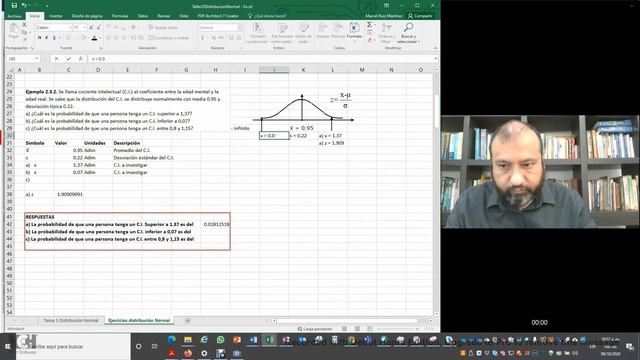Open PDF Architect 7 Creator tab

[218, 16]
